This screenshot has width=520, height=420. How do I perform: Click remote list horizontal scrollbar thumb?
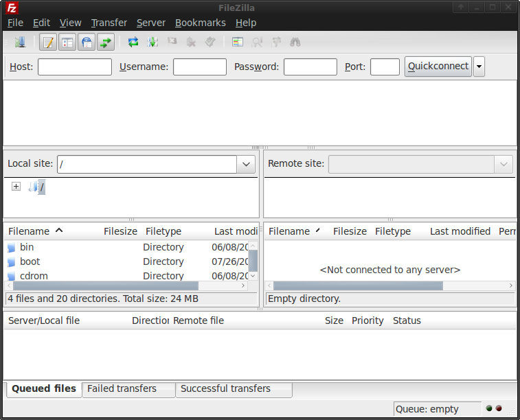click(358, 285)
